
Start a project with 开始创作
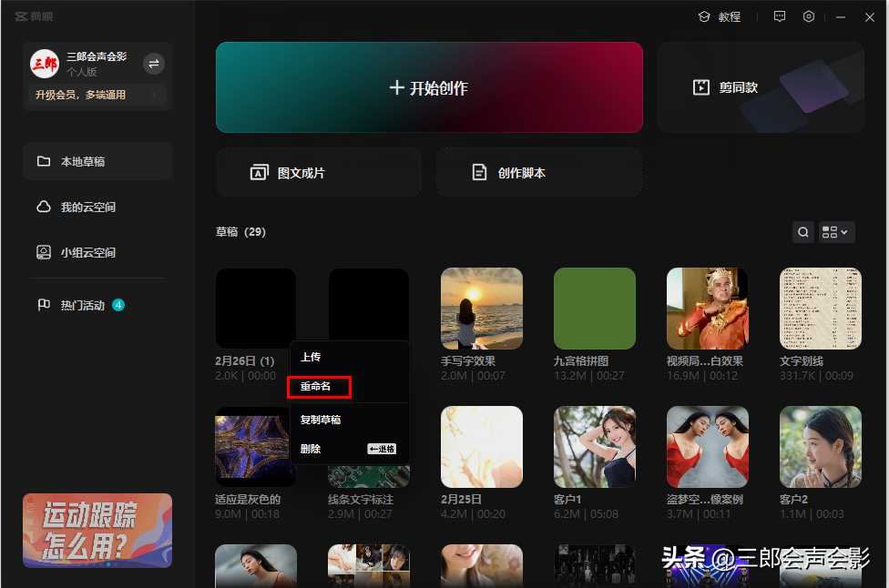[x=429, y=87]
